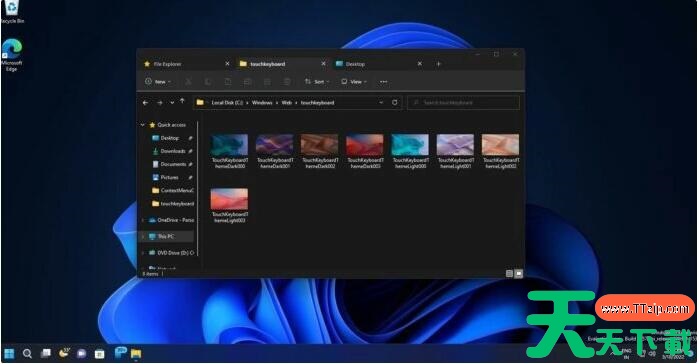Select the Recycle Bin desktop icon
Image resolution: width=699 pixels, height=364 pixels.
(x=12, y=12)
